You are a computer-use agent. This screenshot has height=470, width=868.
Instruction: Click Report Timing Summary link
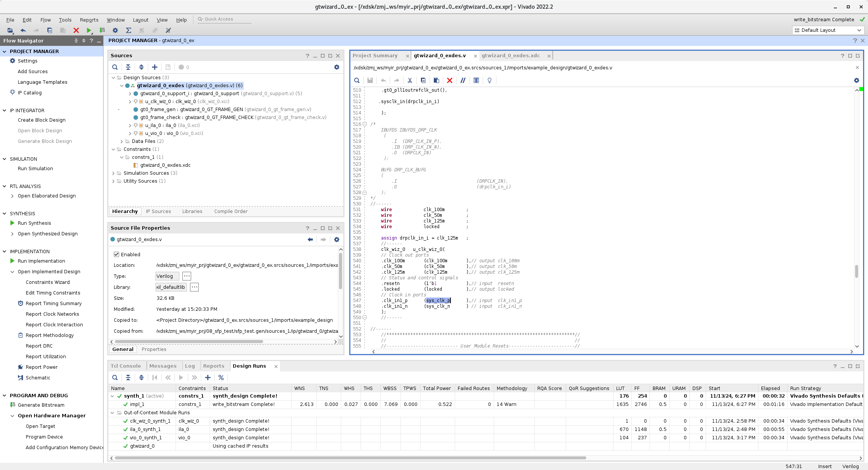pyautogui.click(x=53, y=304)
